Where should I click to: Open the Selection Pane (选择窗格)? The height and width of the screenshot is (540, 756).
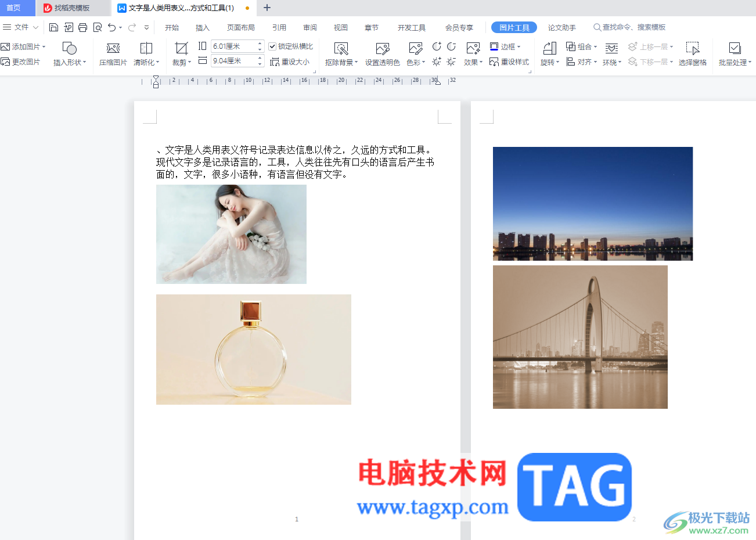tap(693, 54)
